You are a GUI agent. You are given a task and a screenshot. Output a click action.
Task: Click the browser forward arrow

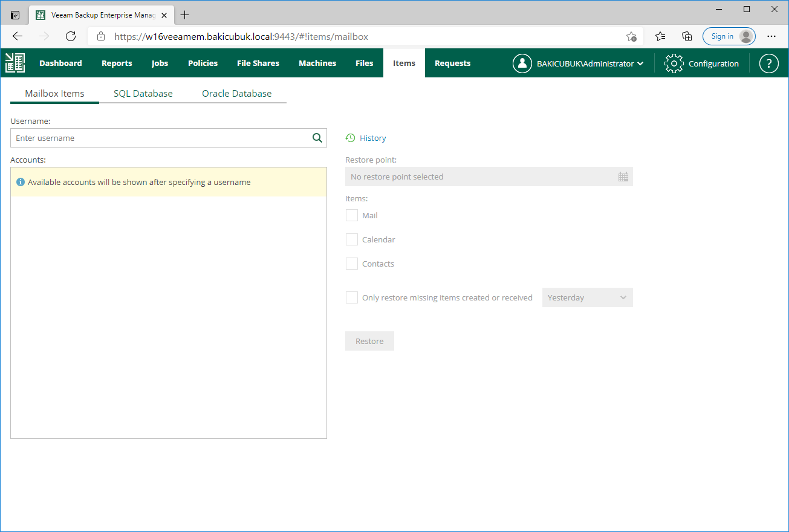[x=44, y=36]
